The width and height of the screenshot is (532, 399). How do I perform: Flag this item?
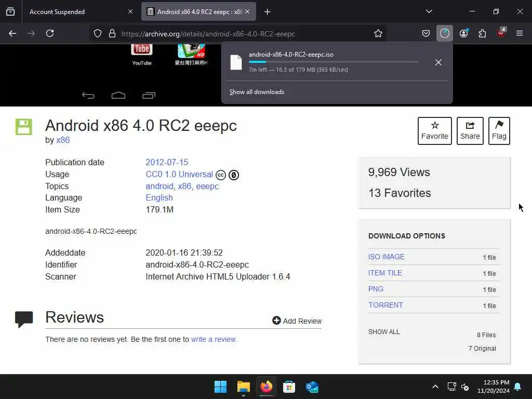[x=499, y=131]
